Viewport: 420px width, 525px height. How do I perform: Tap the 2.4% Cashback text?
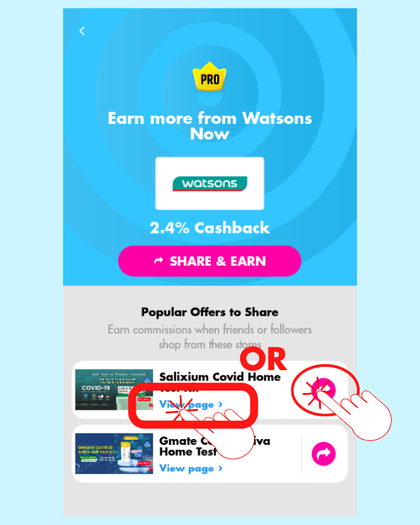coord(209,228)
